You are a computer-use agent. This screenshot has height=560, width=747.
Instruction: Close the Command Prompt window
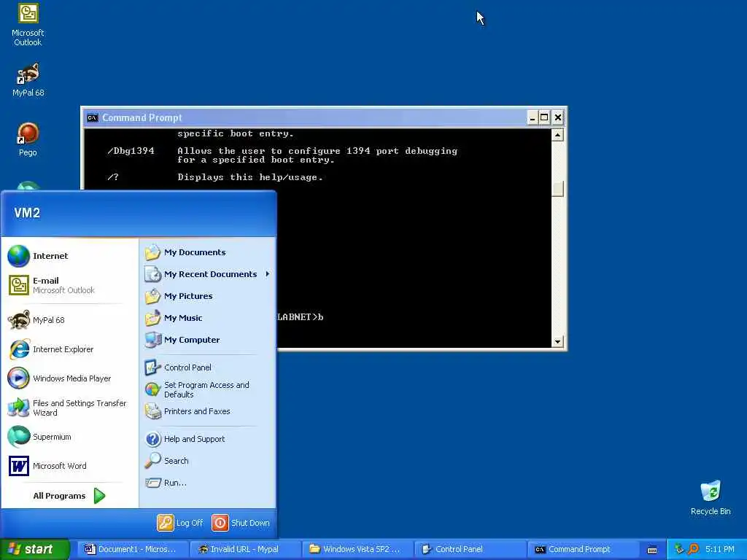click(x=558, y=117)
